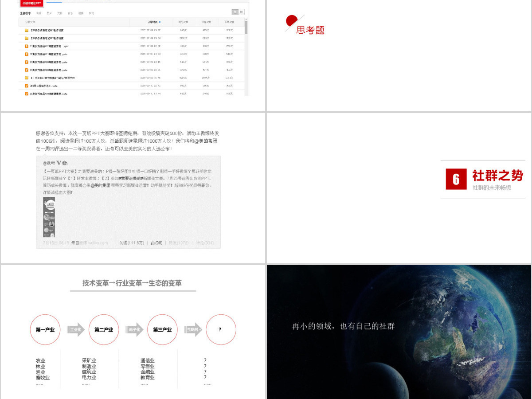532x399 pixels.
Task: Open the 音乐 tab
Action: [70, 13]
